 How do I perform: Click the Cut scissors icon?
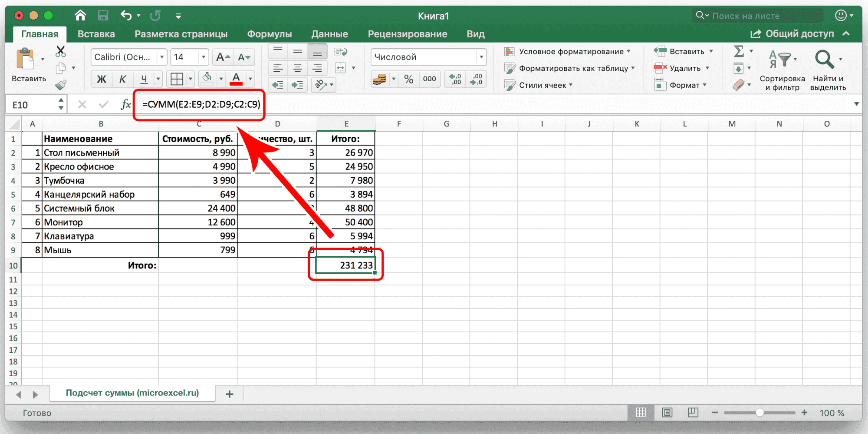coord(61,52)
